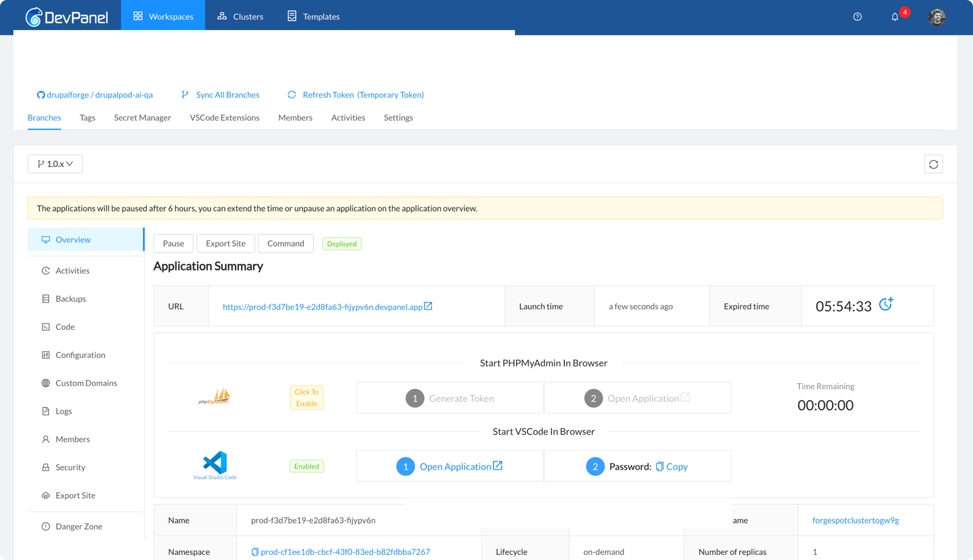Image resolution: width=973 pixels, height=560 pixels.
Task: Open the notifications bell
Action: (894, 17)
